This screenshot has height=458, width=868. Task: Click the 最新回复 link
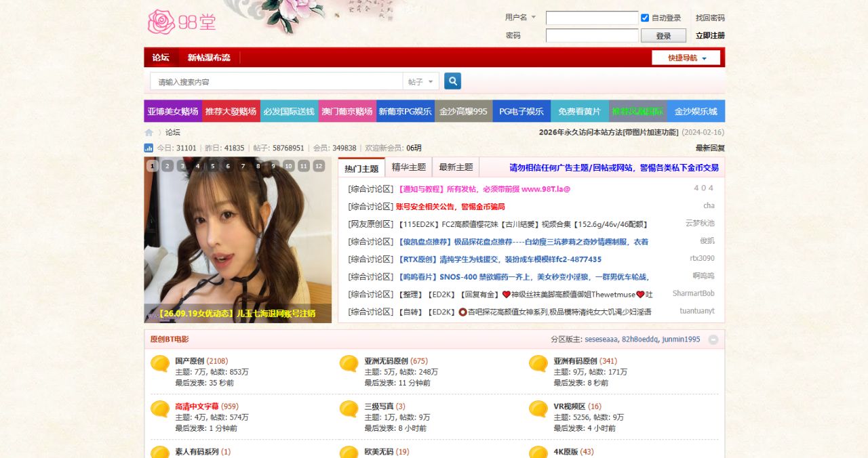pyautogui.click(x=710, y=148)
